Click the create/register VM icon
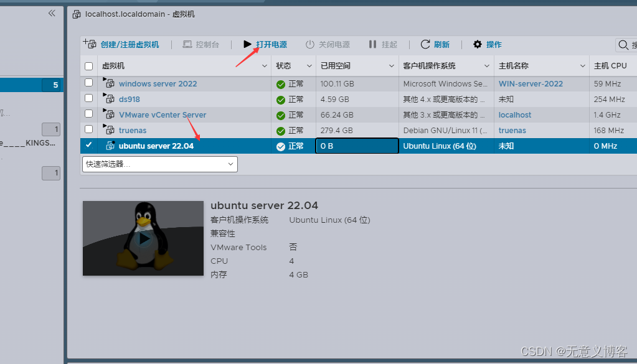The image size is (637, 364). click(x=90, y=44)
